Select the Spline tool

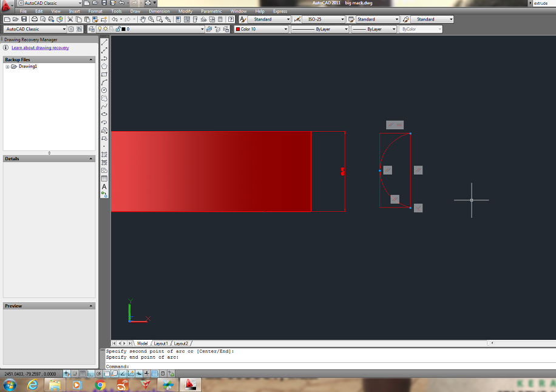[x=104, y=106]
